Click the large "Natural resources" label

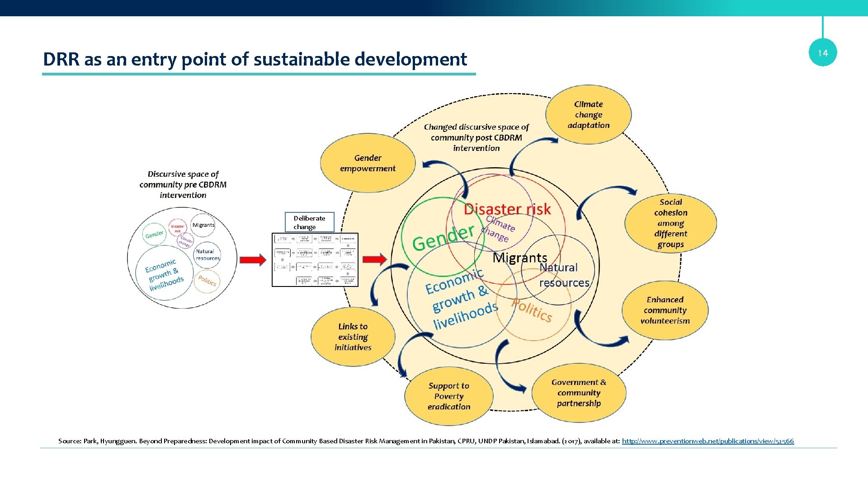tap(564, 275)
